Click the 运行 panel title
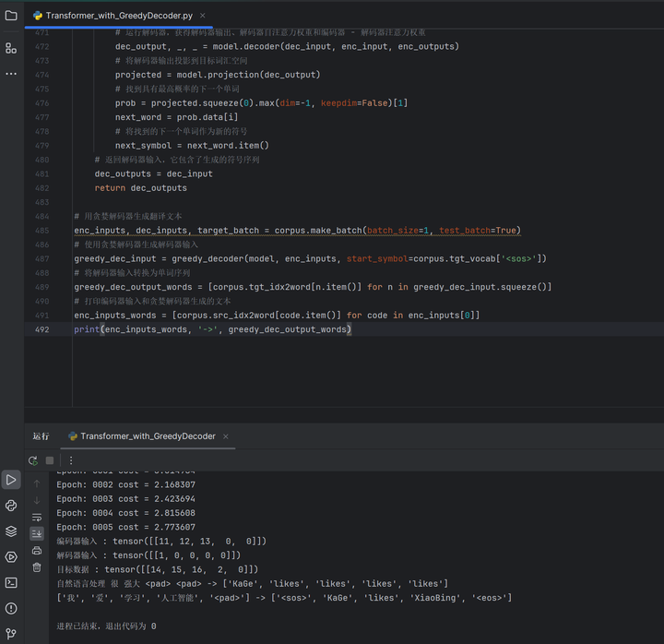The width and height of the screenshot is (664, 644). pyautogui.click(x=41, y=436)
